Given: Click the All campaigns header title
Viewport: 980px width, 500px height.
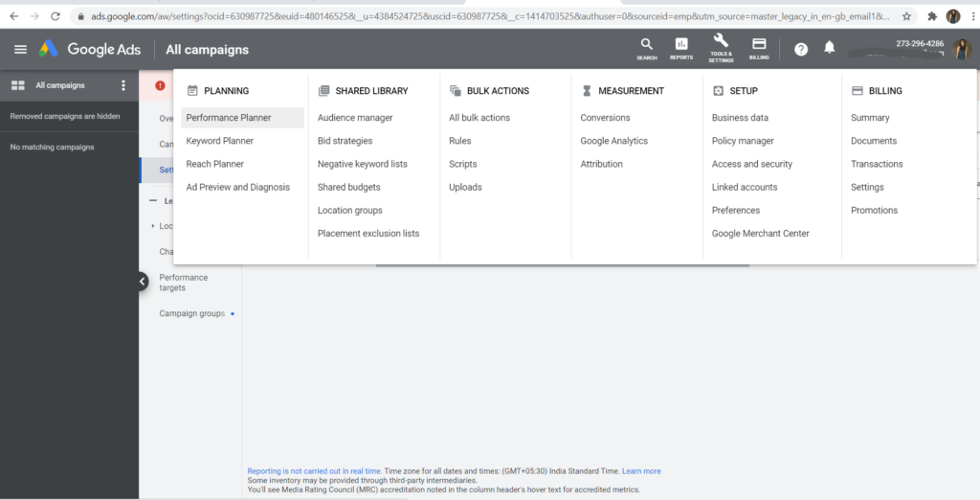Looking at the screenshot, I should (x=207, y=50).
